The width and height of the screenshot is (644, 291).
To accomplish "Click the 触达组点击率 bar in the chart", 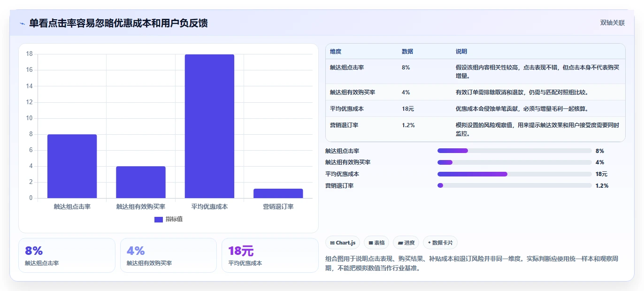I will click(72, 166).
